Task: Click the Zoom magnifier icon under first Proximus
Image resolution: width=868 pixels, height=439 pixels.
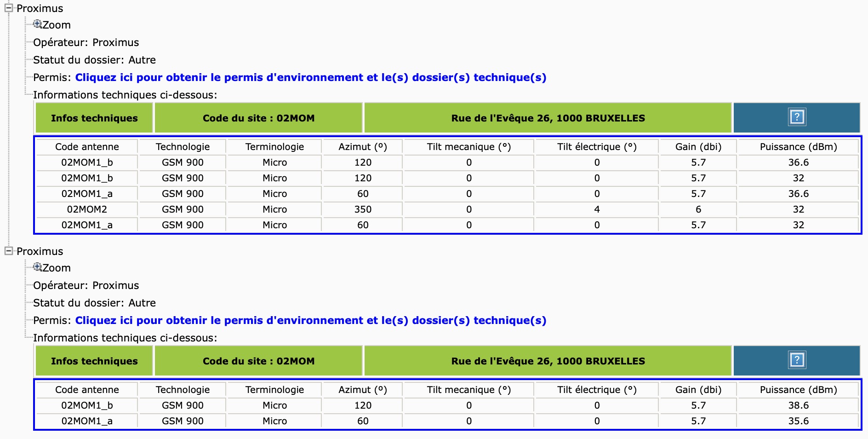Action: (38, 24)
